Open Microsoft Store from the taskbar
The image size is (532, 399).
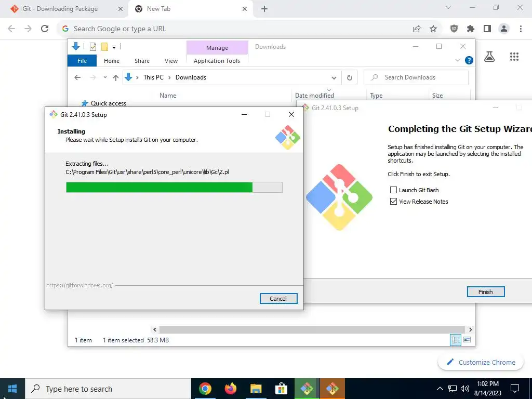click(x=281, y=389)
